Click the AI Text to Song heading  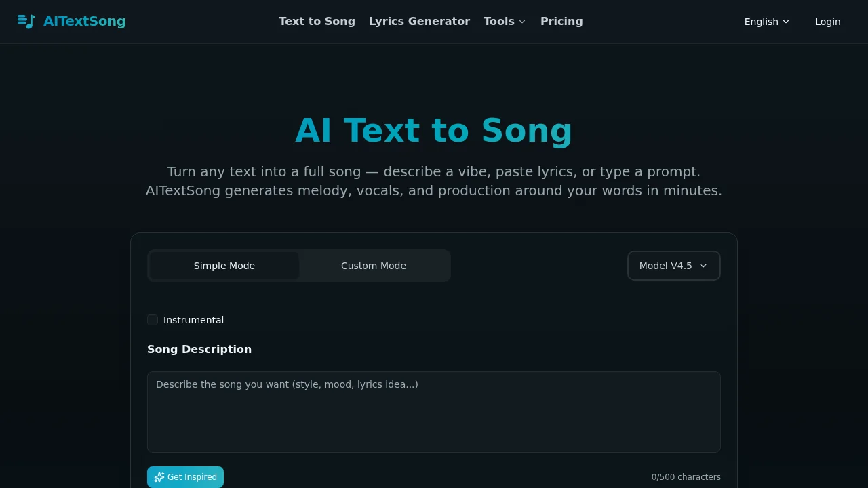tap(433, 130)
